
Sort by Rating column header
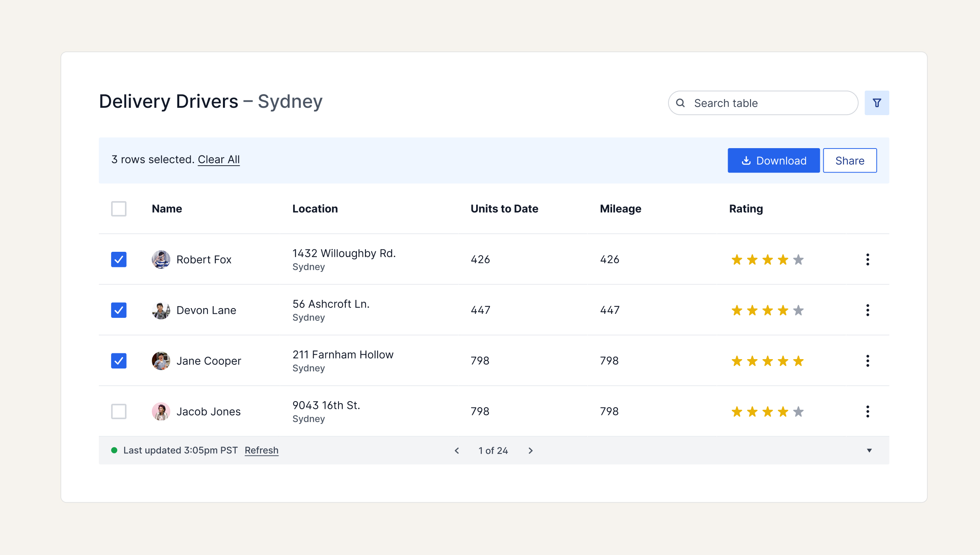click(746, 209)
